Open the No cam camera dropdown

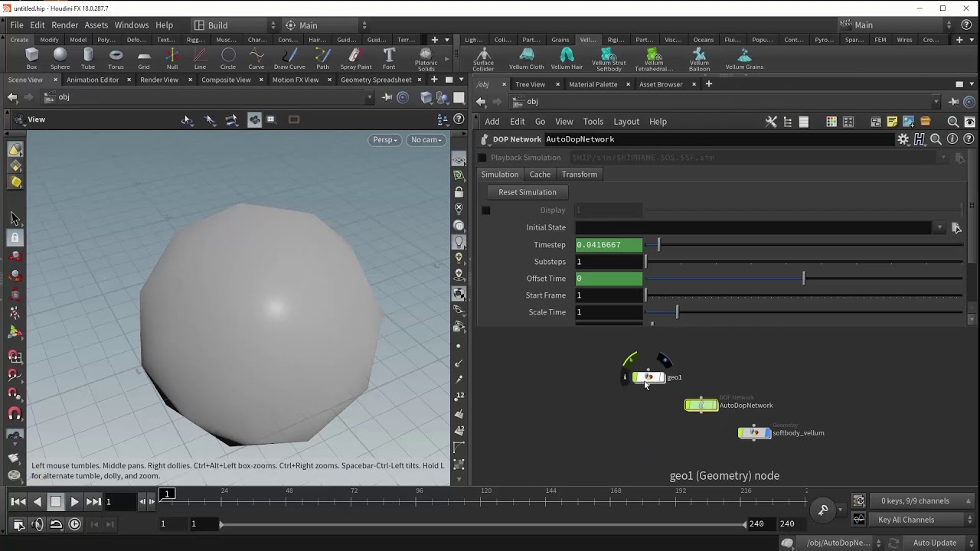click(x=426, y=140)
